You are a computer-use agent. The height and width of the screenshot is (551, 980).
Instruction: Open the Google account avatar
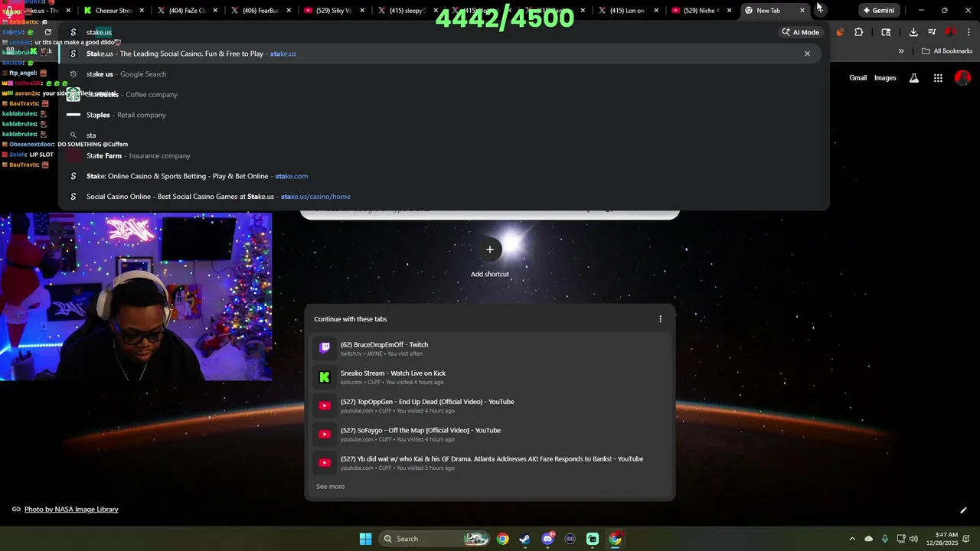click(x=963, y=77)
